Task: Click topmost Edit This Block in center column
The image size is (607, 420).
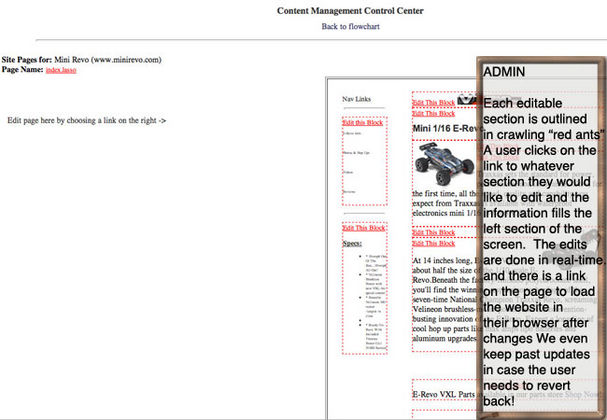Action: (x=433, y=102)
